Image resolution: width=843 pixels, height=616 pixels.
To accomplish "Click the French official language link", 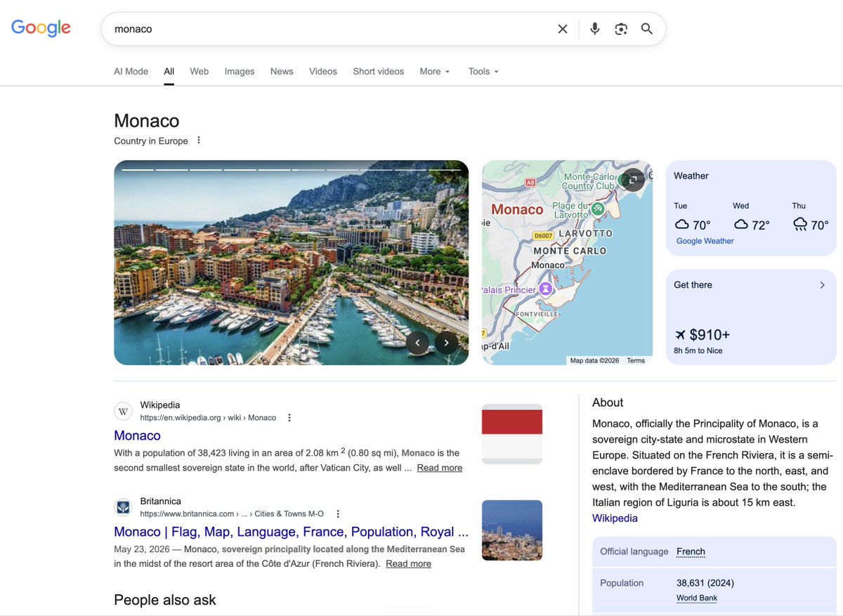I will point(691,551).
